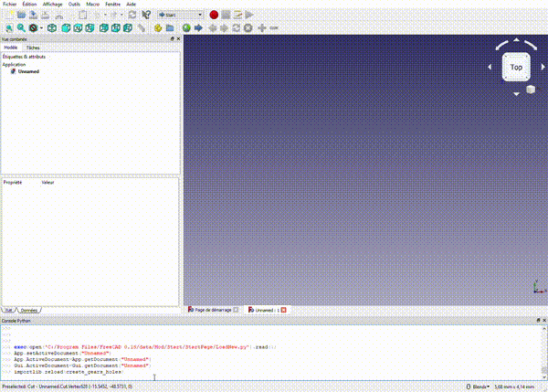Click the Print icon in the toolbar
Viewport: 548px width, 392px height.
(45, 15)
